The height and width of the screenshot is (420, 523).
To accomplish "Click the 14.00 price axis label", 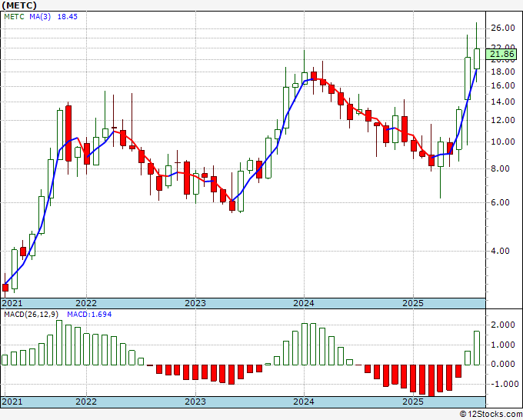I will (x=503, y=102).
